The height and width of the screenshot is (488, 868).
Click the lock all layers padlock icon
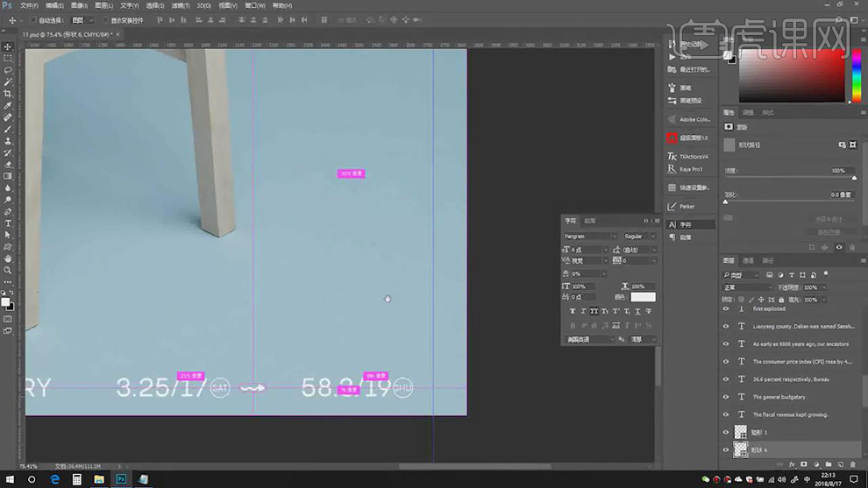[x=781, y=300]
